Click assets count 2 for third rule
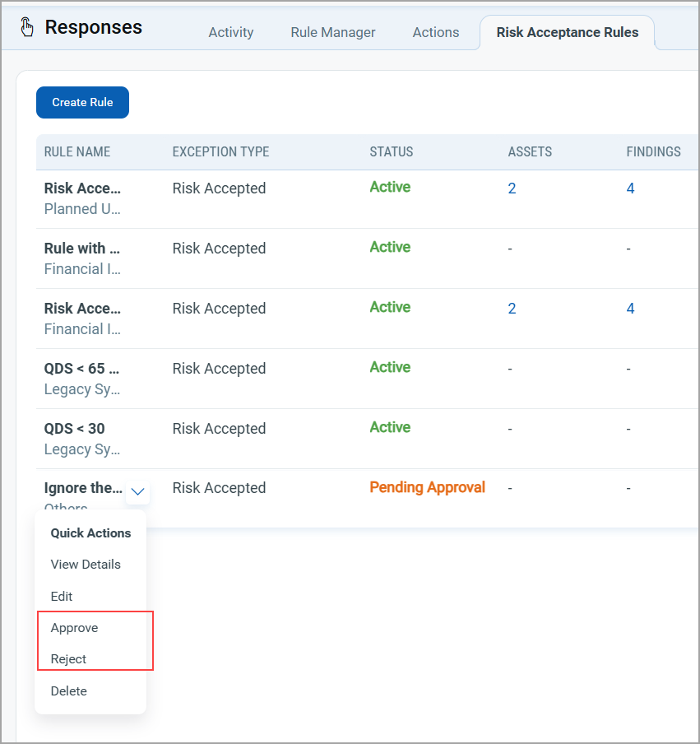Screen dimensions: 700x744 point(512,309)
